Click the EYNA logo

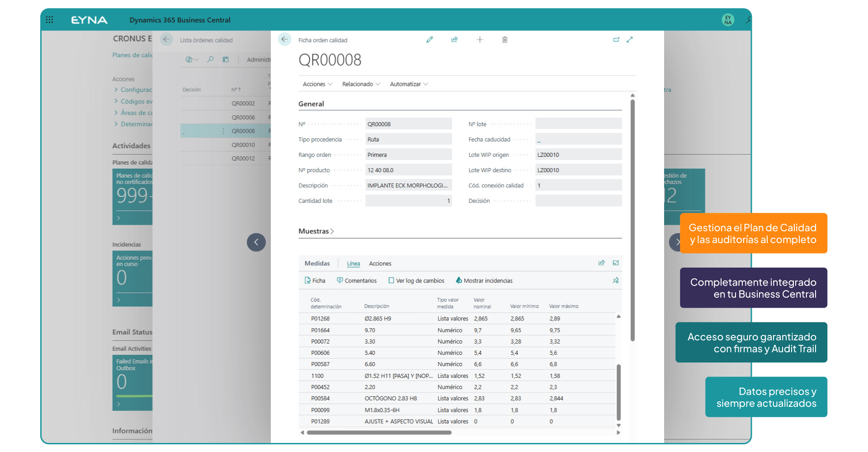pos(90,20)
